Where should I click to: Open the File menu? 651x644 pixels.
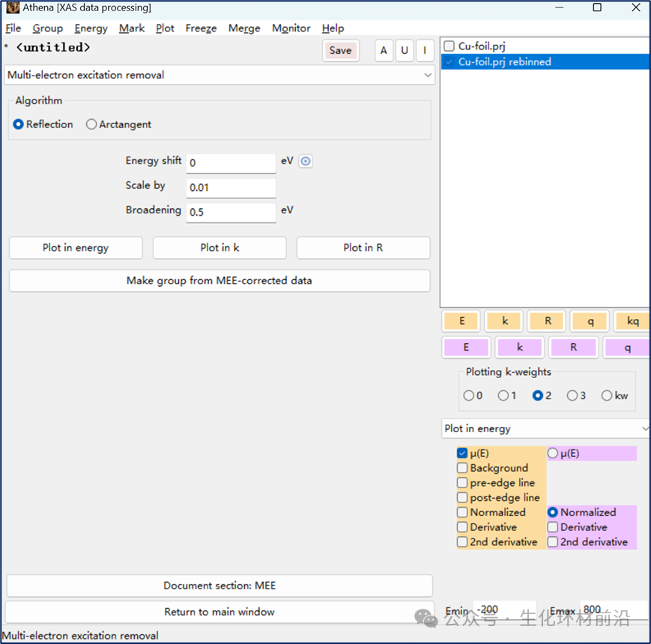[13, 28]
